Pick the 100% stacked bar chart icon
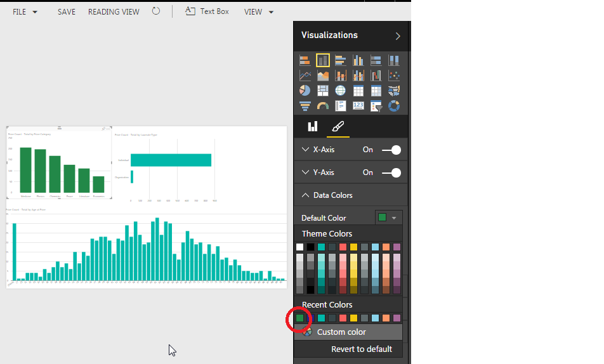Screen dimensions: 604x364 (376, 60)
